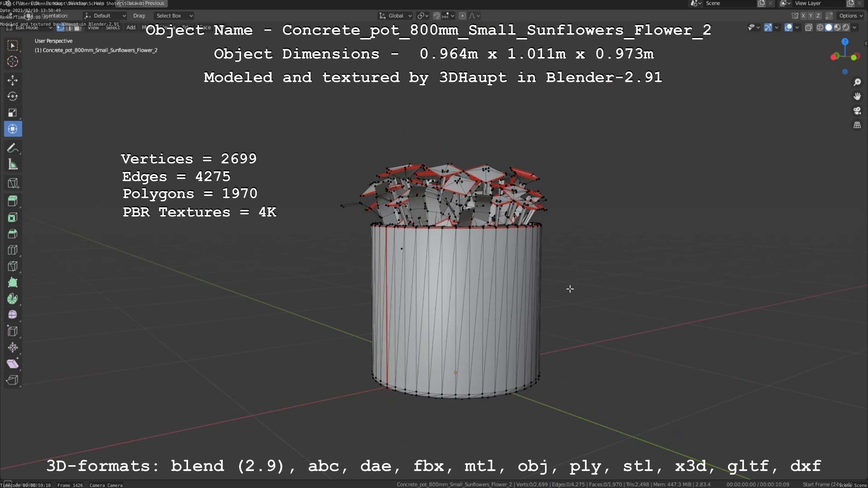Open the shading options dropdown arrow
The image size is (868, 488).
point(855,27)
